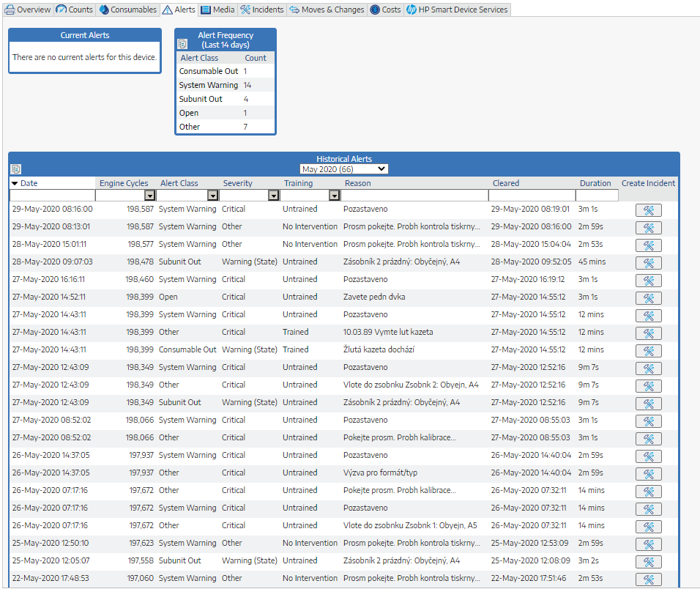Viewport: 700px width, 589px height.
Task: Click the copy icon in Alert Frequency panel
Action: click(182, 44)
